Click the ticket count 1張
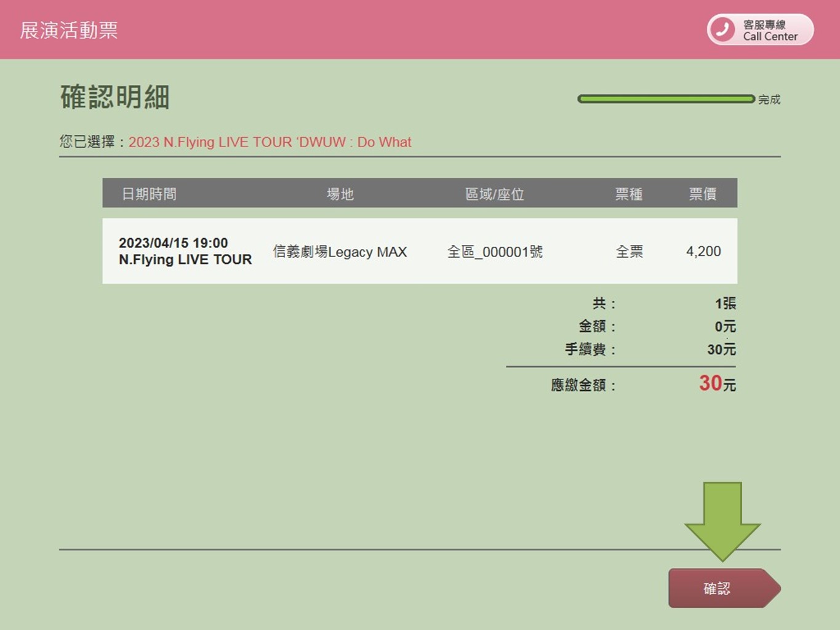 pos(726,303)
